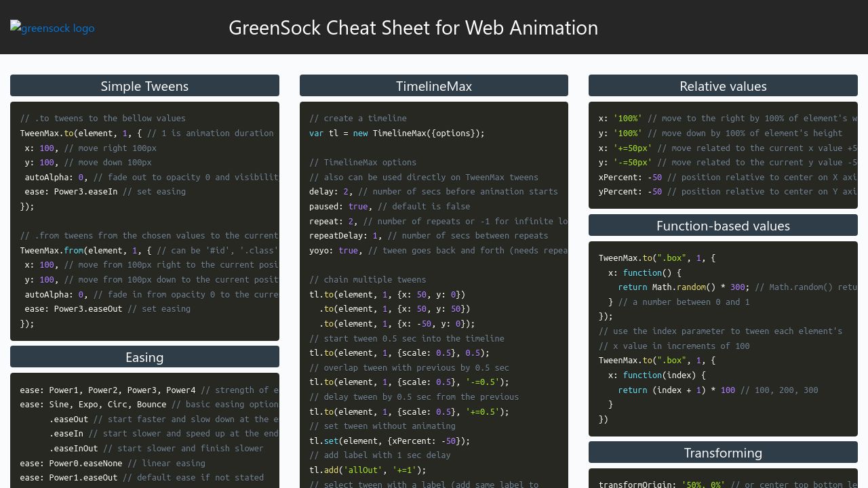Click the "transformOrigin: '50%, 0%'" line
Screen dimensions: 868x488
click(x=728, y=484)
